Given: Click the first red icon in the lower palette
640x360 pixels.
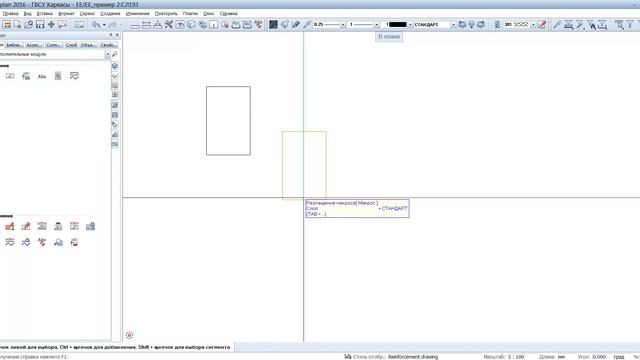Looking at the screenshot, I should click(x=10, y=226).
